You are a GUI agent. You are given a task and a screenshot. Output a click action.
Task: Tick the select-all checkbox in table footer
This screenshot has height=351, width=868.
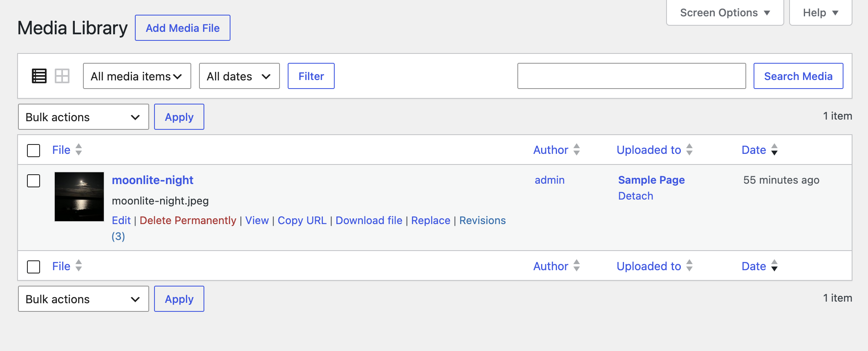pos(34,267)
